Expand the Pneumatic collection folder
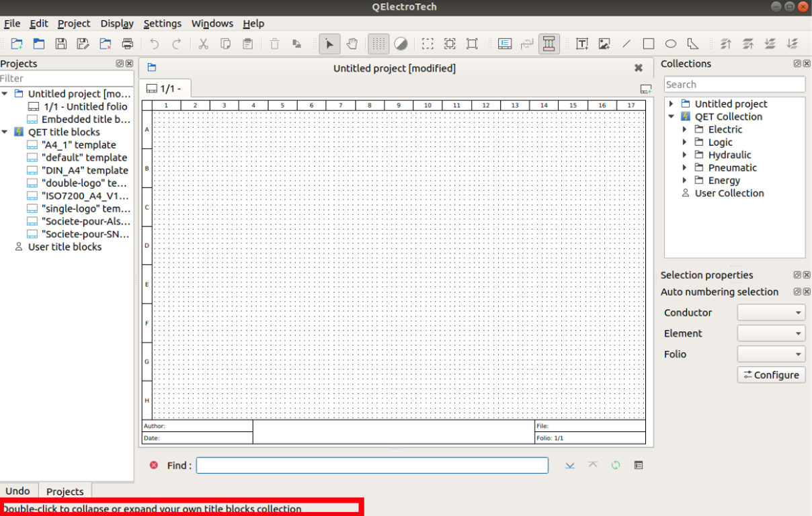812x516 pixels. tap(684, 168)
